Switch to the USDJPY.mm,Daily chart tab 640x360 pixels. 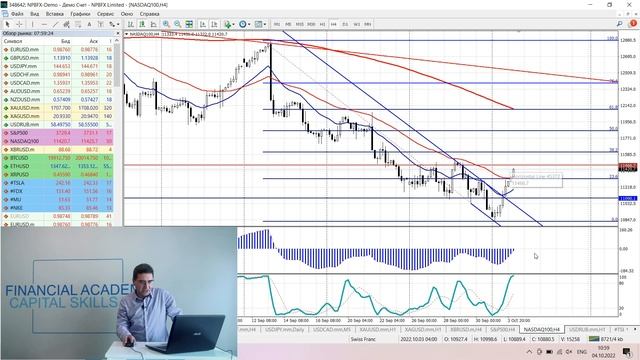coord(284,329)
